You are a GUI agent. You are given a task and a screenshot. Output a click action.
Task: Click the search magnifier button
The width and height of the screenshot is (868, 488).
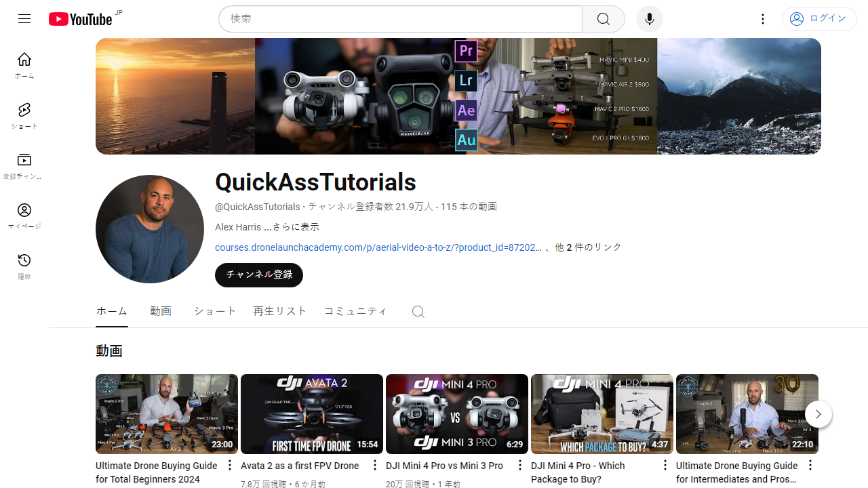[x=603, y=19]
